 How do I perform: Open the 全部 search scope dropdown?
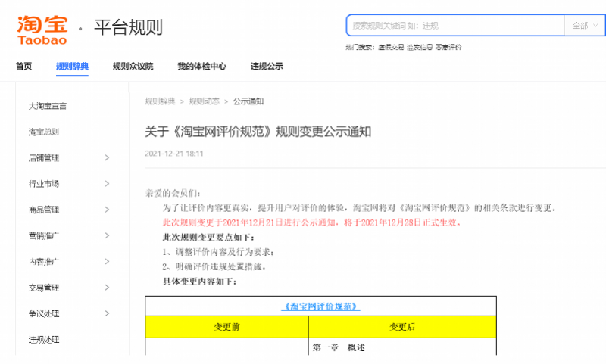[x=585, y=26]
